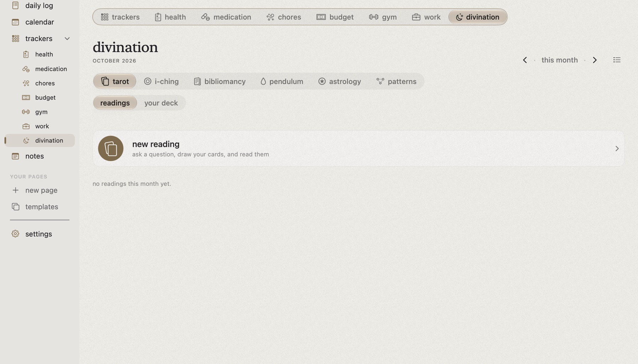
Task: Click the work briefcase icon in sidebar
Action: [x=26, y=126]
